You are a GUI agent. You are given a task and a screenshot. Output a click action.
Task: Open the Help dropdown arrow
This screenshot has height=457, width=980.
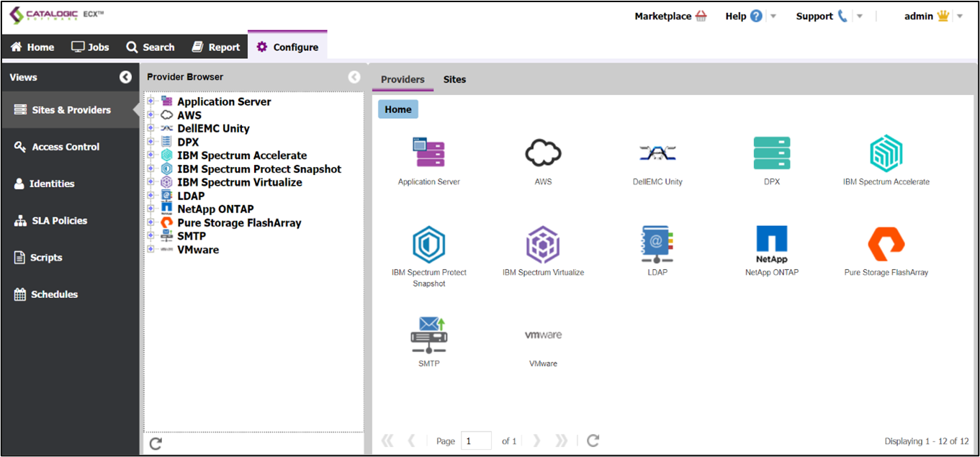pos(773,17)
